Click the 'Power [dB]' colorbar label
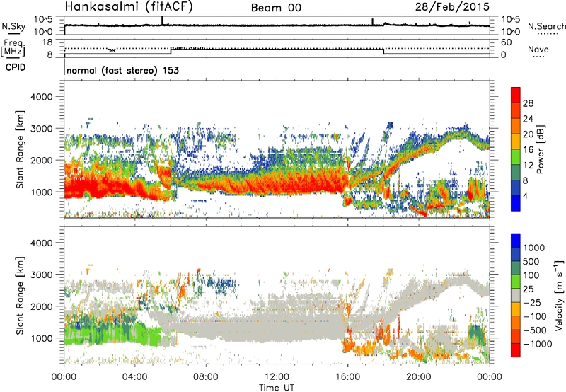 click(541, 149)
